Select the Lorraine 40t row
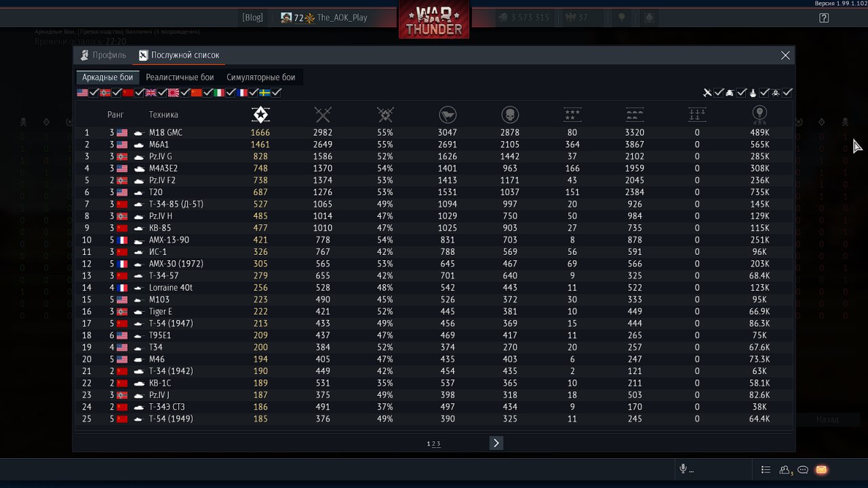This screenshot has width=868, height=488. coord(434,288)
